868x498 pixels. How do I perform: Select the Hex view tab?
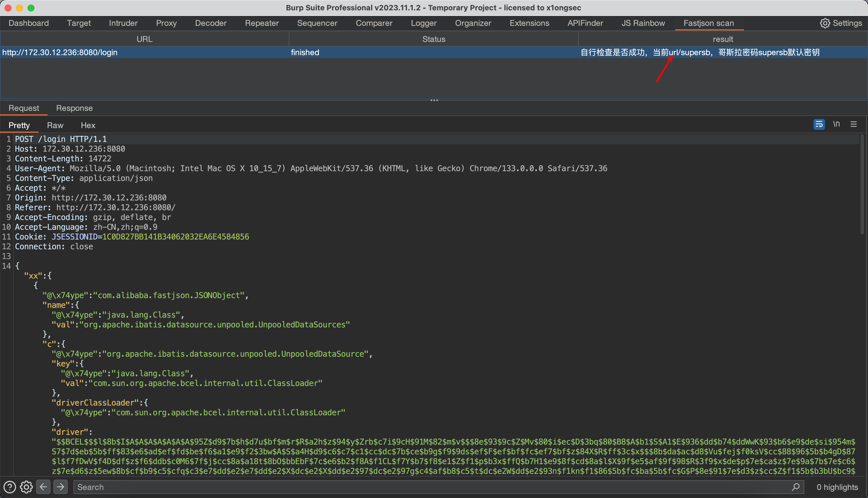coord(88,125)
